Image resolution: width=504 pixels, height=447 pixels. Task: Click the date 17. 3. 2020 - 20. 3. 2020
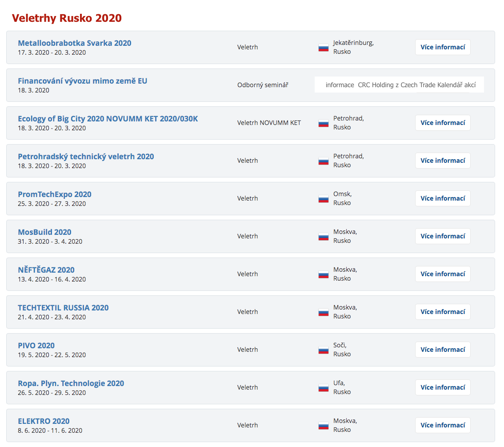click(x=52, y=52)
